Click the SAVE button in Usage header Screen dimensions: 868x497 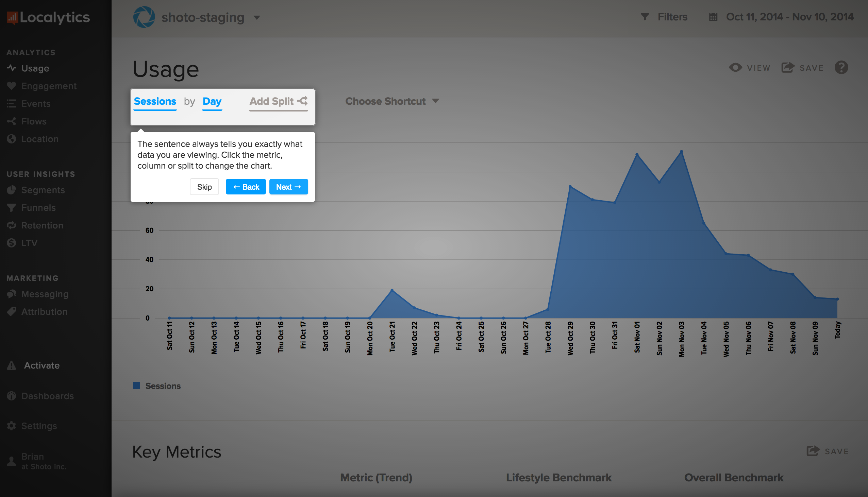(x=805, y=67)
